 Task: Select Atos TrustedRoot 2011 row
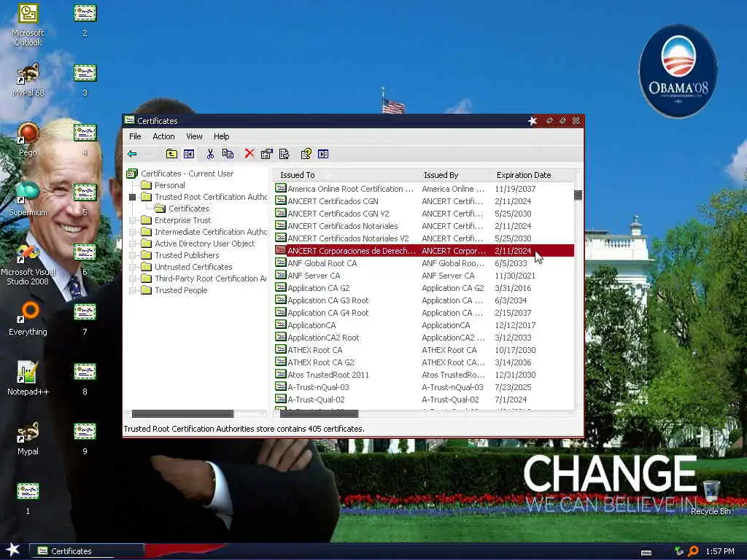(424, 374)
